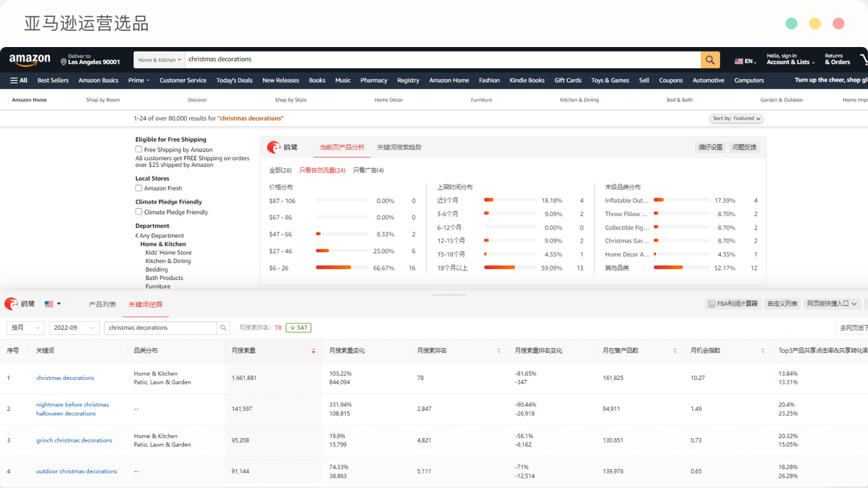Open outdoor christmas decorations keyword link
The height and width of the screenshot is (488, 868).
click(77, 471)
